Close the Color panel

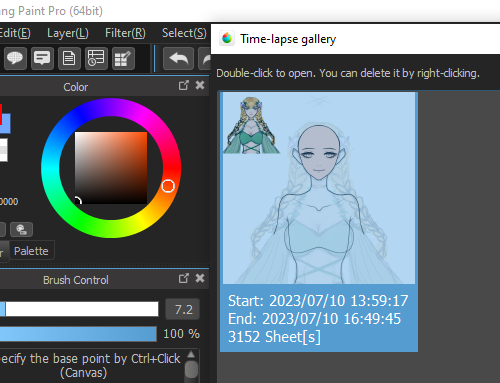tap(200, 85)
